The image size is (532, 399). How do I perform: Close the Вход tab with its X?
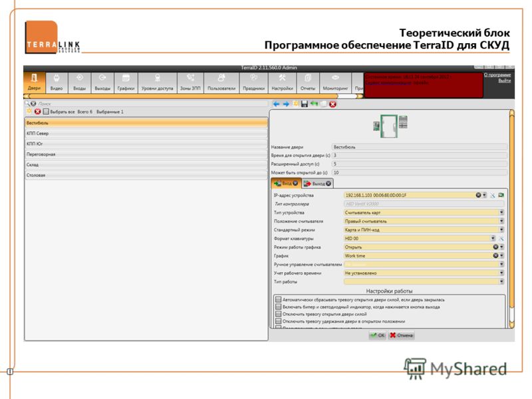coord(295,184)
